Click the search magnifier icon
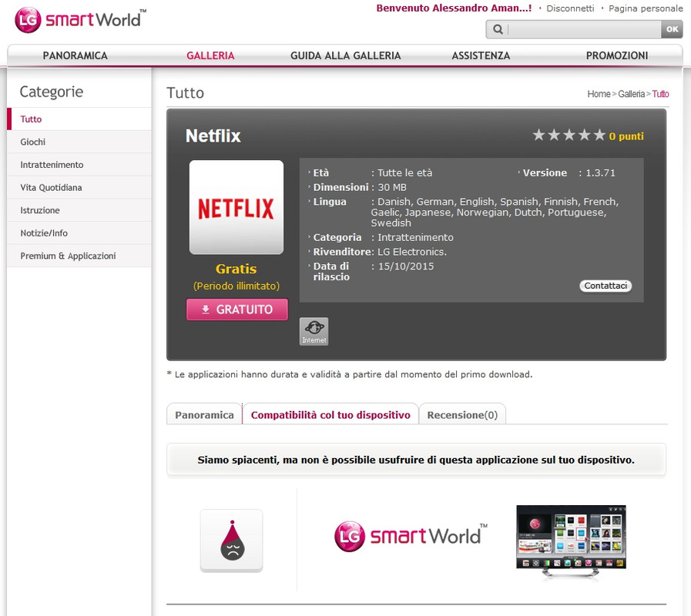 point(498,29)
